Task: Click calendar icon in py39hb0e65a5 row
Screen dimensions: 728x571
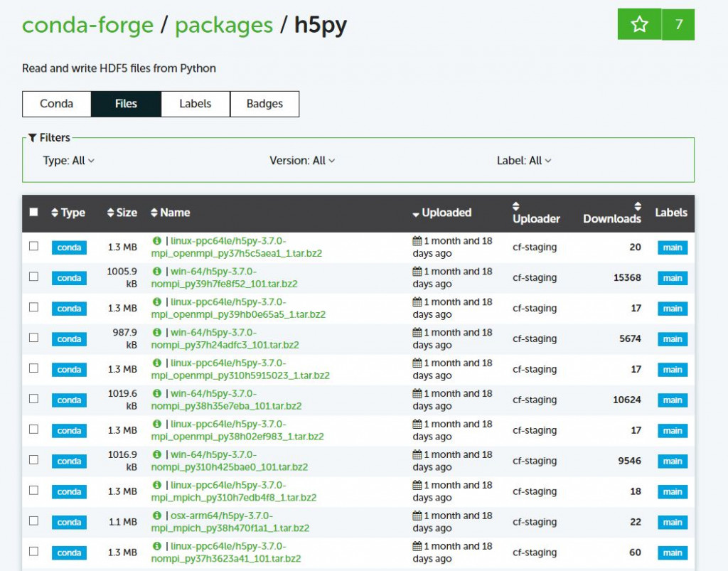Action: [417, 301]
